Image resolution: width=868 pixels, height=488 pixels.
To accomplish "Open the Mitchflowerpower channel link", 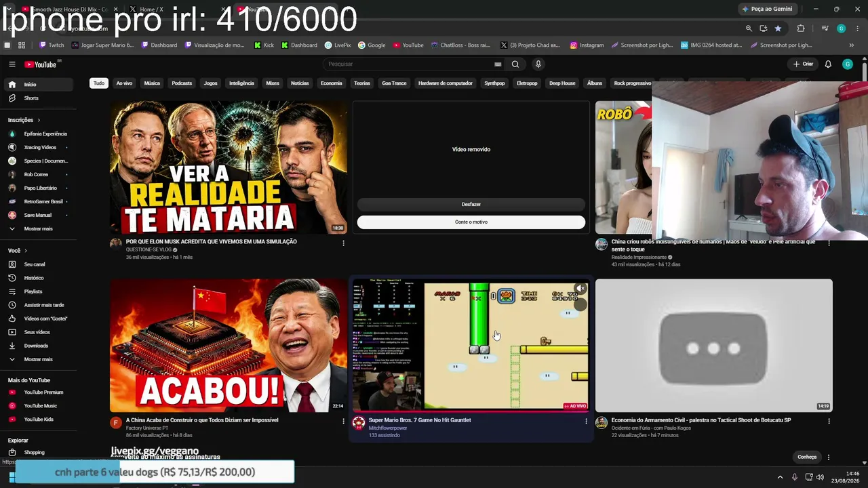I will (388, 428).
